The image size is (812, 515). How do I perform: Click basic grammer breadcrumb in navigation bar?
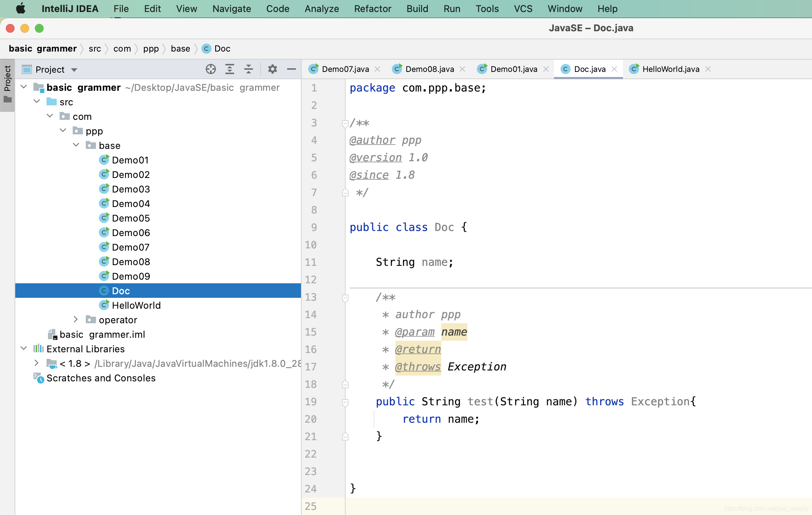coord(43,49)
